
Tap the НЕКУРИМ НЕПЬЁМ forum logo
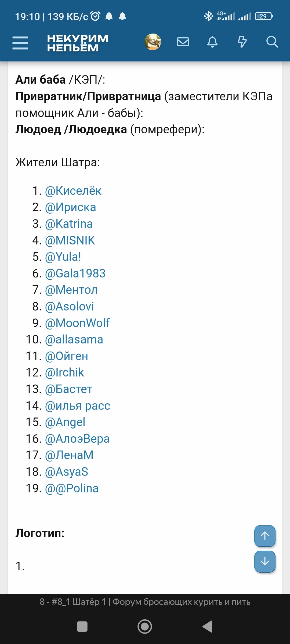pos(78,43)
